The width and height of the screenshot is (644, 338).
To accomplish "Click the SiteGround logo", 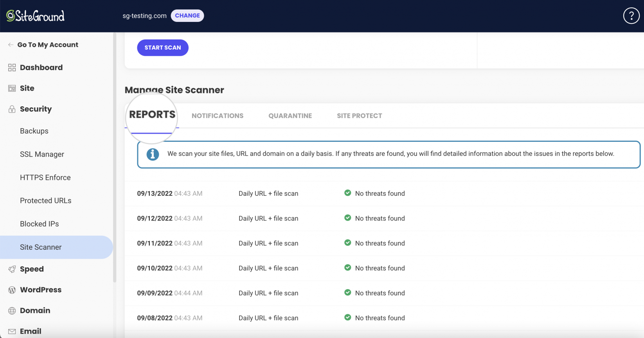I will pyautogui.click(x=35, y=16).
